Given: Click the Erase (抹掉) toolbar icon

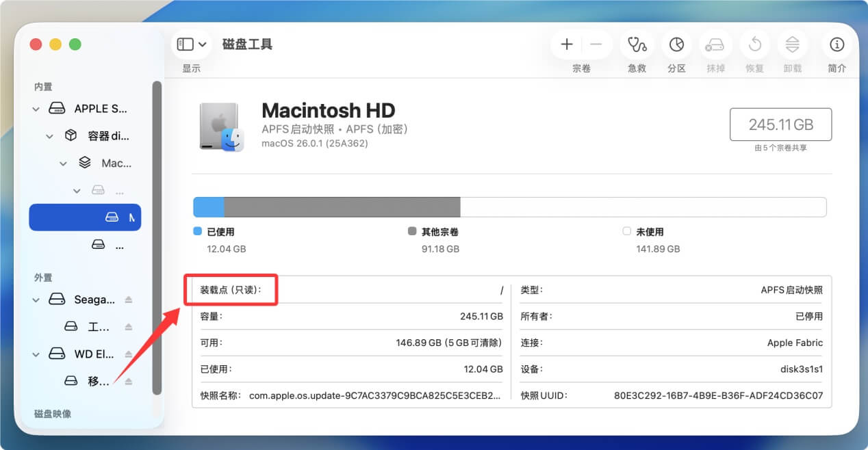Looking at the screenshot, I should [715, 44].
